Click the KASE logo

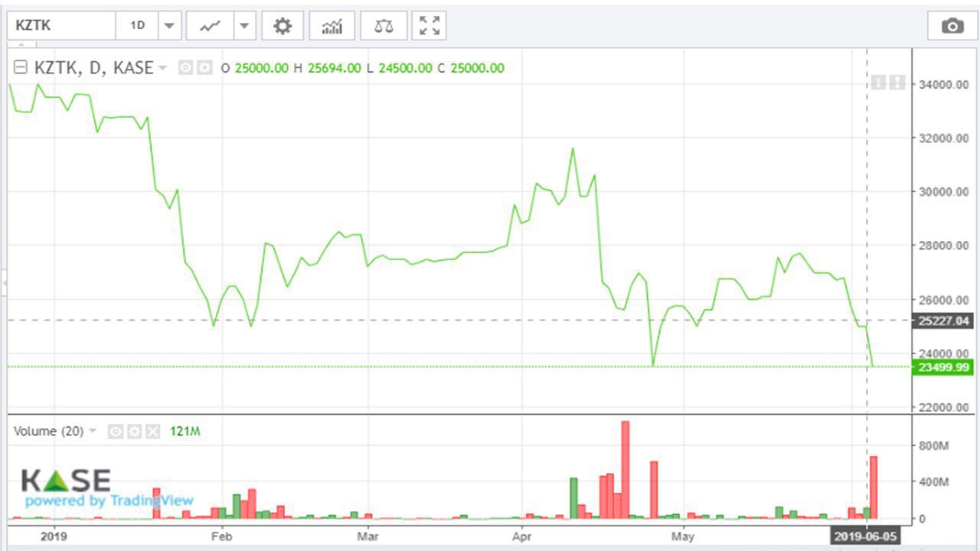pos(66,481)
